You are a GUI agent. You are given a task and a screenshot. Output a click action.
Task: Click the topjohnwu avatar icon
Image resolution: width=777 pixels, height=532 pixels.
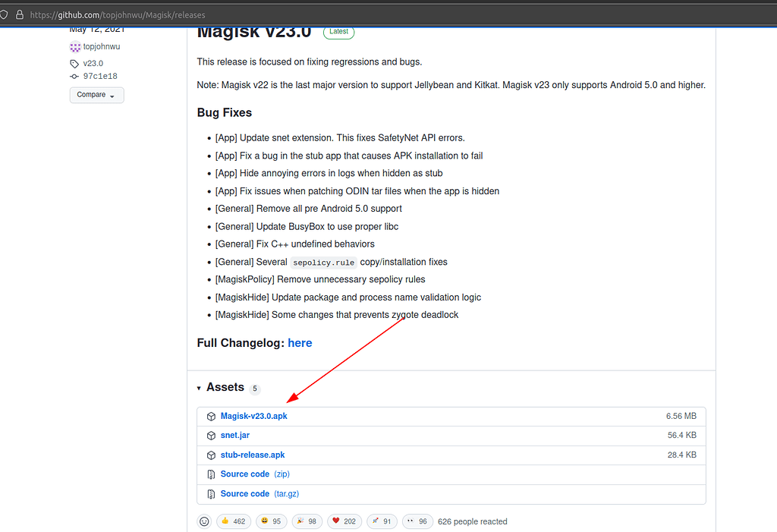(x=75, y=47)
